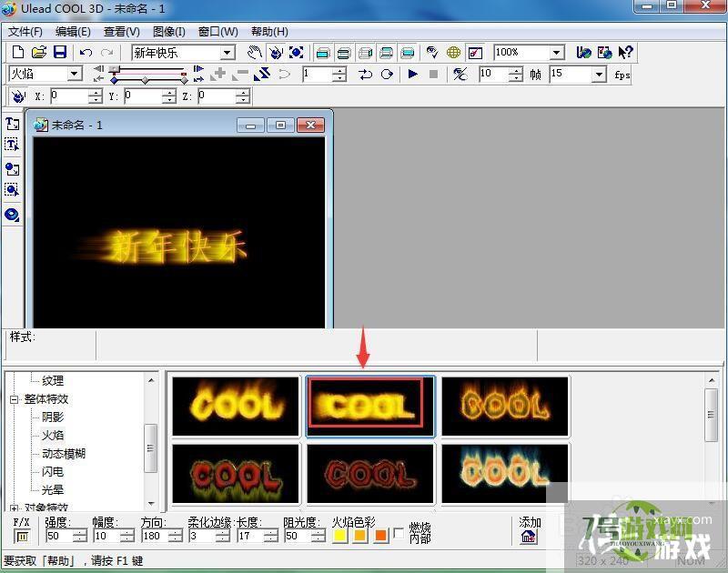728x573 pixels.
Task: Click the 强度 value field
Action: click(x=59, y=536)
